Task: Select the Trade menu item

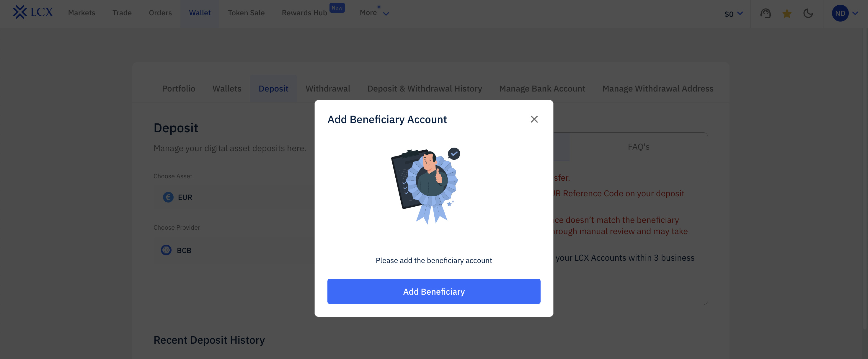Action: 122,13
